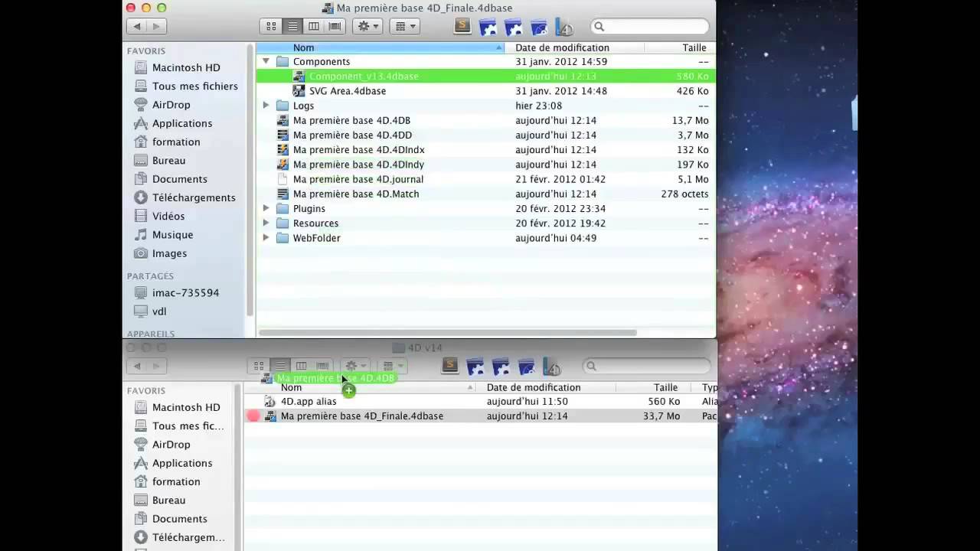
Task: Switch 4D_Finale window to list view
Action: point(292,26)
